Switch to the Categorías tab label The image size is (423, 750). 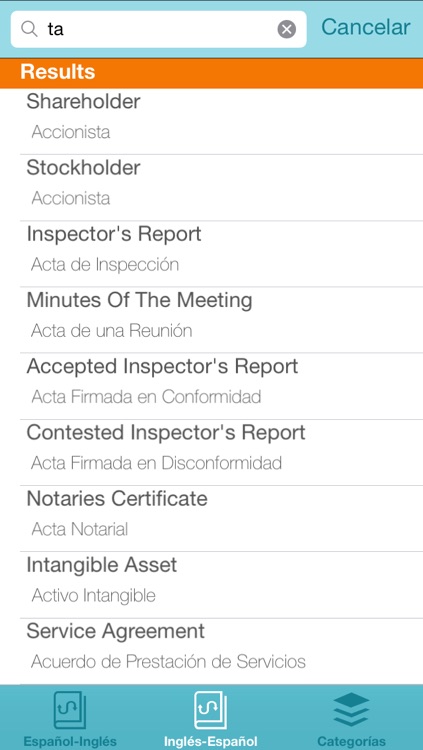click(x=351, y=741)
